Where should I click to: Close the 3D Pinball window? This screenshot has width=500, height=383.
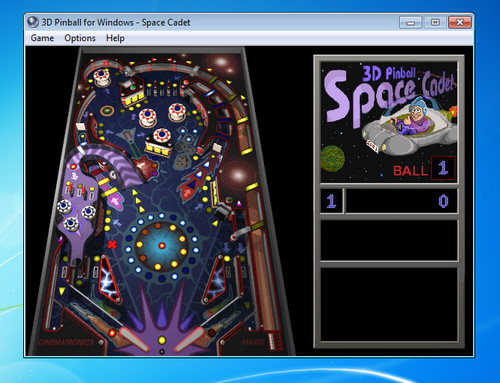coord(460,22)
